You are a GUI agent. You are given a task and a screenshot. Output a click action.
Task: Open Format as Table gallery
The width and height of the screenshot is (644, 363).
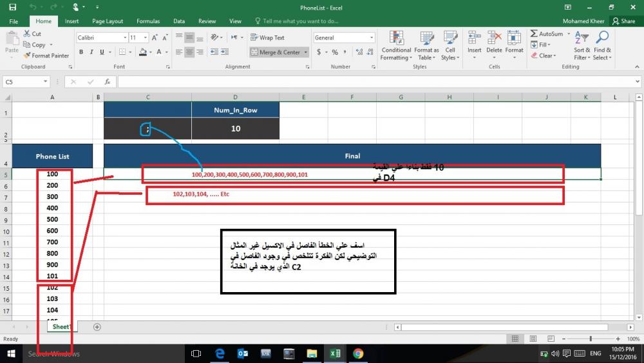[427, 46]
